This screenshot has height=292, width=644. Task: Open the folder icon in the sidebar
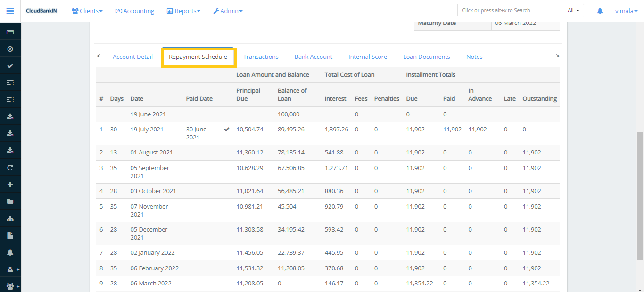(x=10, y=200)
